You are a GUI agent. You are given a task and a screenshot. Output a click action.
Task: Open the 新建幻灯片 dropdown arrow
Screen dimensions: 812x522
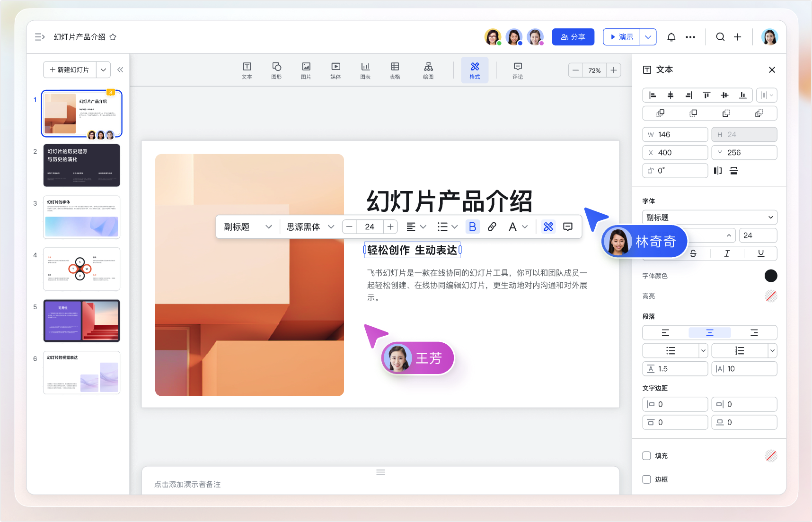point(104,70)
